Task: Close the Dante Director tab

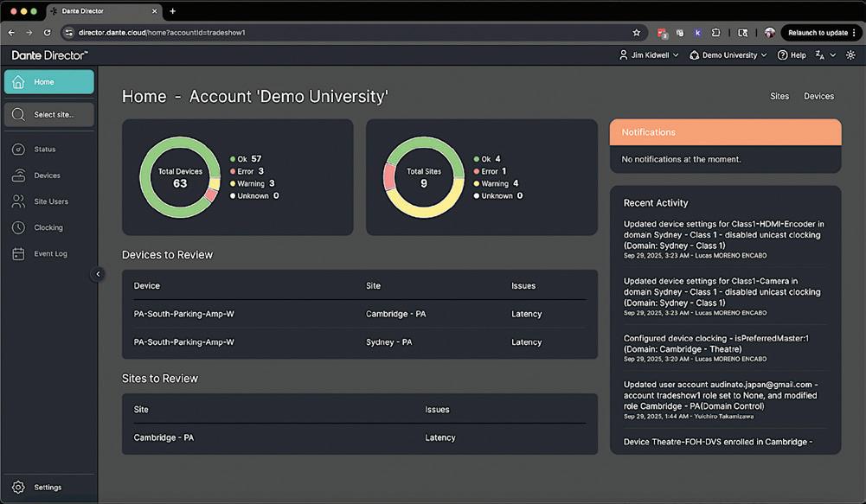Action: coord(154,11)
